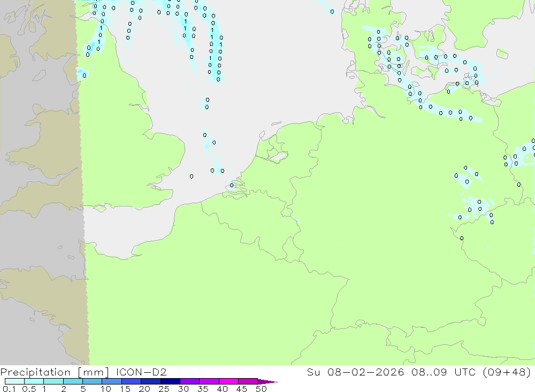Click the '0.5' legend scale label
This screenshot has height=392, width=535.
pyautogui.click(x=29, y=389)
